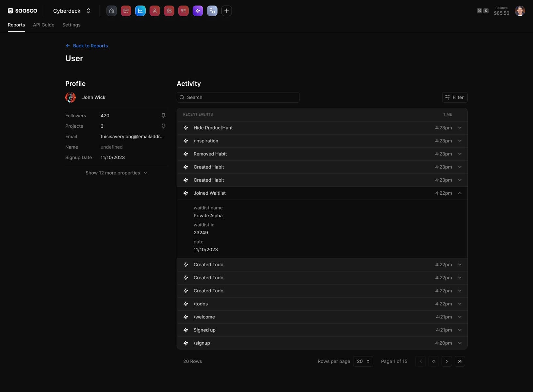Add a new app with plus icon
The width and height of the screenshot is (533, 392).
tap(226, 11)
